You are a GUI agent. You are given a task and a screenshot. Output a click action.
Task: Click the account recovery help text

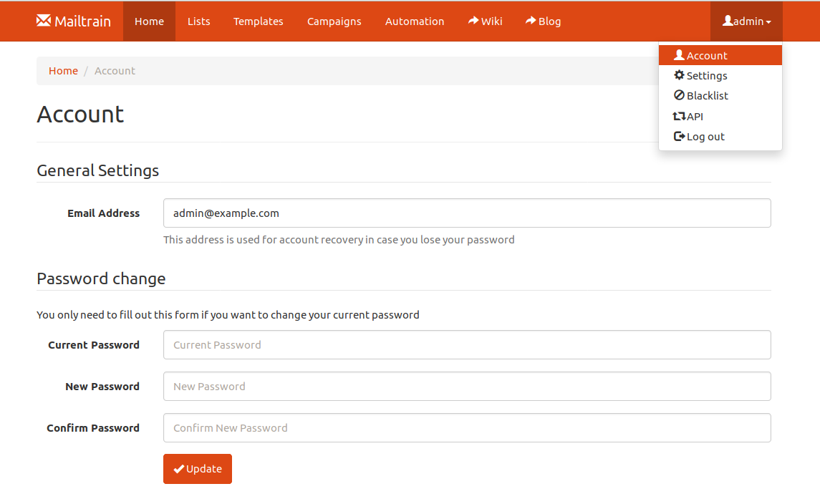click(x=339, y=240)
